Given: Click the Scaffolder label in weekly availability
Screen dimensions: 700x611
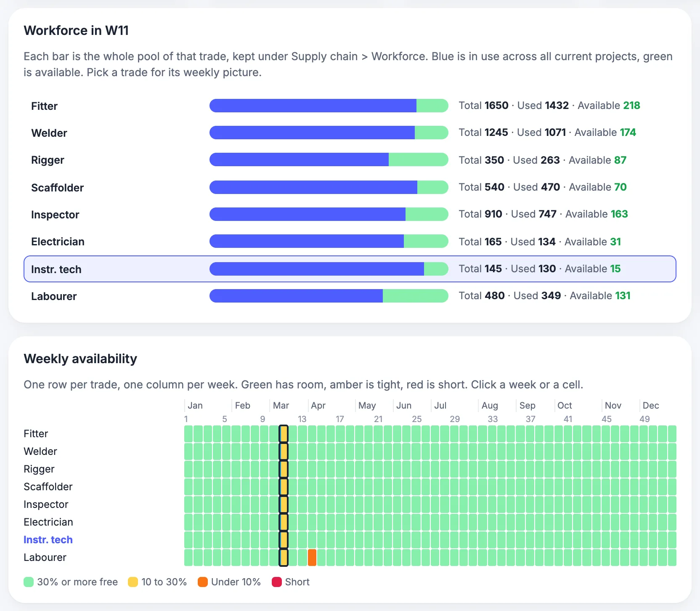Looking at the screenshot, I should click(48, 487).
